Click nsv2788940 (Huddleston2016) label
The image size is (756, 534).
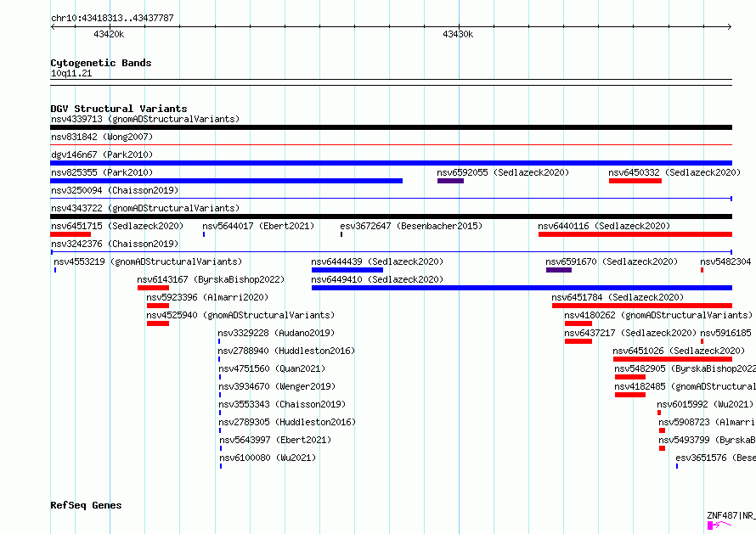[x=286, y=351]
